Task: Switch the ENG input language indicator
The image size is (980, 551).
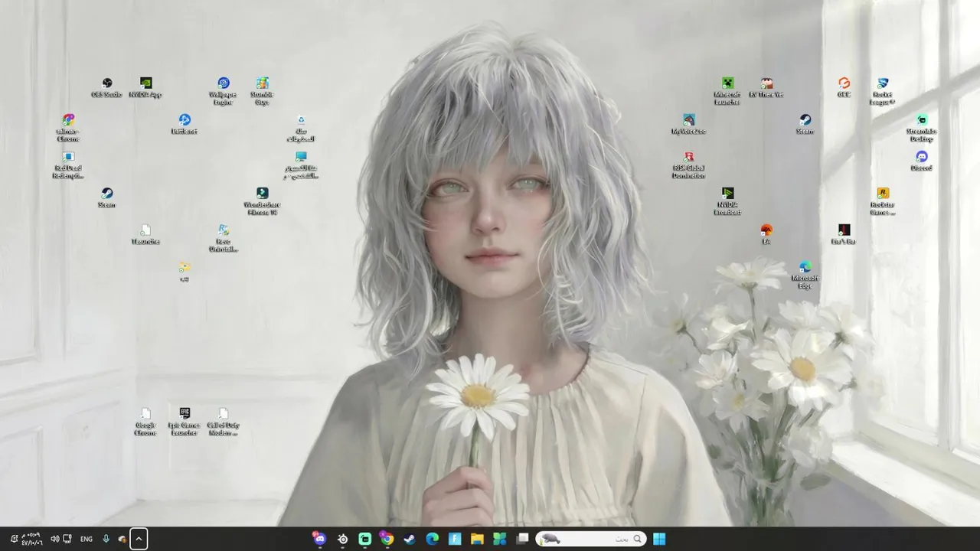Action: (x=87, y=539)
